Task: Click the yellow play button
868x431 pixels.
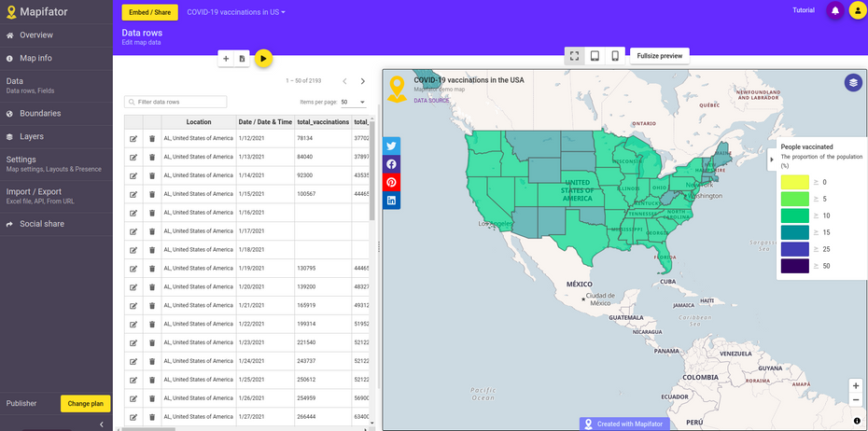Action: [x=263, y=59]
